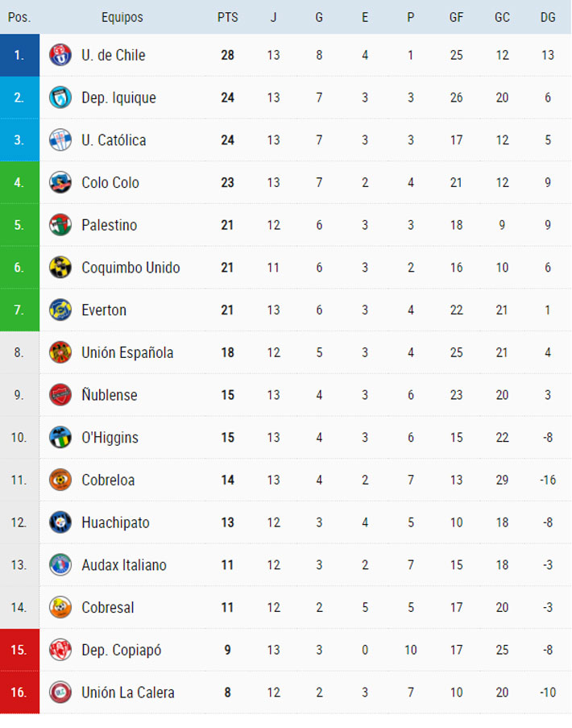572x728 pixels.
Task: Click the Coquimbo Unido team crest
Action: [x=60, y=268]
